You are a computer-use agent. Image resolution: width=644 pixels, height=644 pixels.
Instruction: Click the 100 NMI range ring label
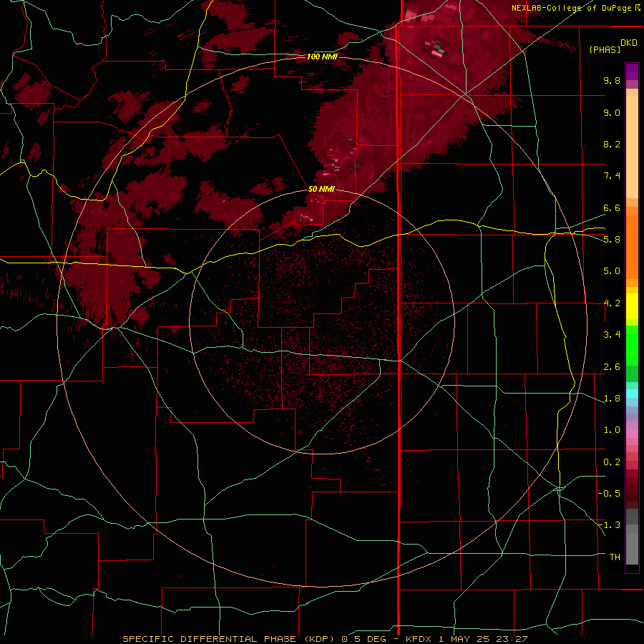click(322, 57)
